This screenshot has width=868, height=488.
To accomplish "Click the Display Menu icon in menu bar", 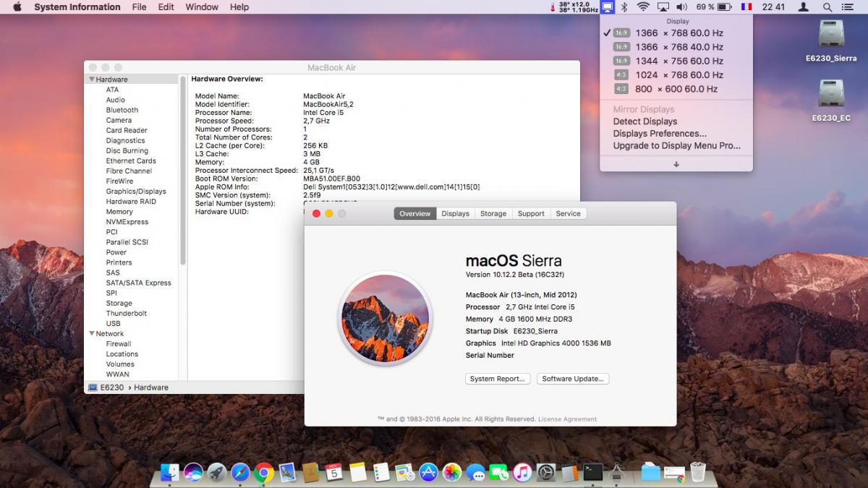I will [x=608, y=7].
